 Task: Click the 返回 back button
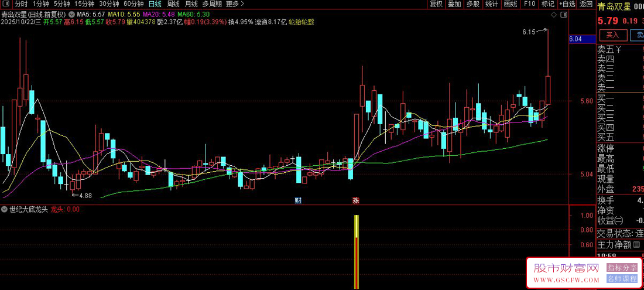click(586, 4)
